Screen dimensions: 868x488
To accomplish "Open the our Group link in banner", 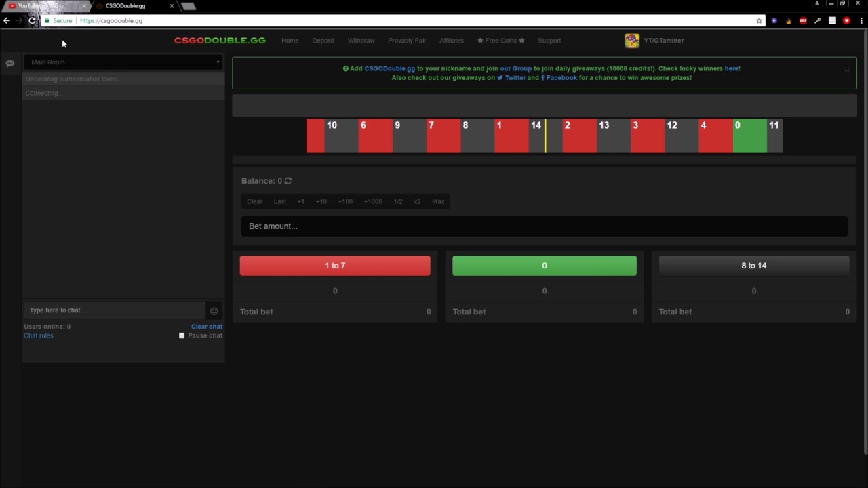I will 516,69.
